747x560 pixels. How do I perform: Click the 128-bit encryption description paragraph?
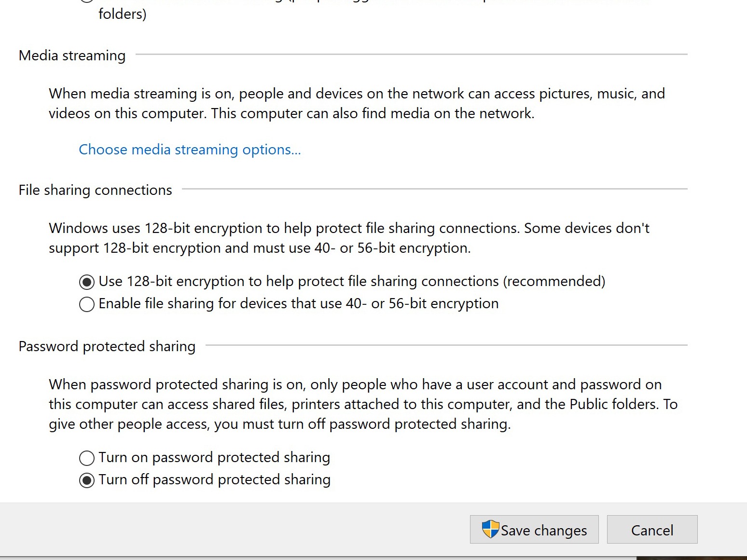(x=349, y=238)
